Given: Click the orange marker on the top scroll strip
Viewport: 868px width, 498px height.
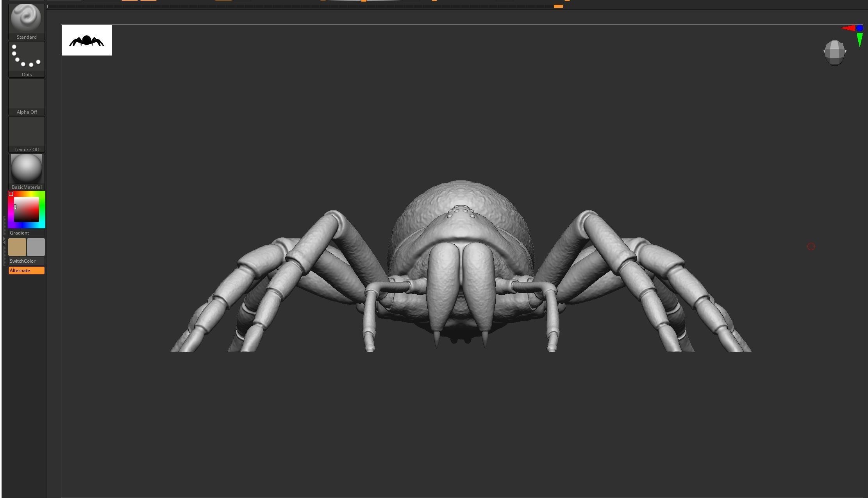Looking at the screenshot, I should 558,6.
